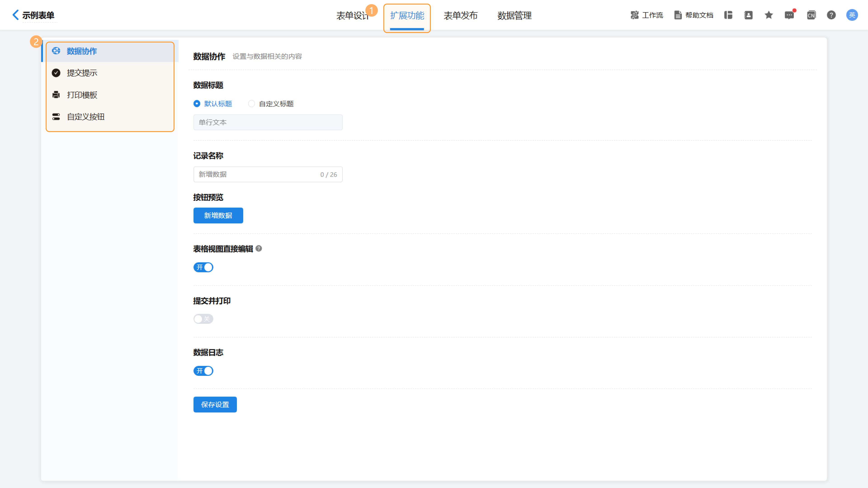Click the 设置与数据相关的内容 description text
This screenshot has height=488, width=868.
coord(267,57)
